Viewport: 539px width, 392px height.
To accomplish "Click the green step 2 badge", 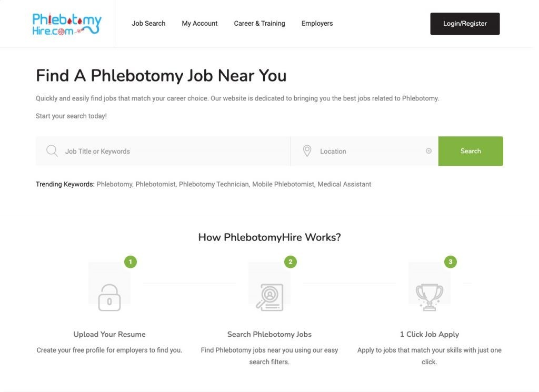I will (291, 262).
